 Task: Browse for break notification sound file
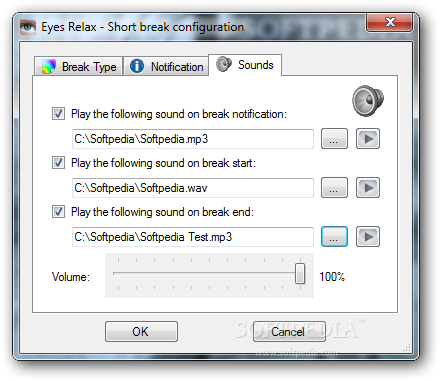click(x=334, y=138)
